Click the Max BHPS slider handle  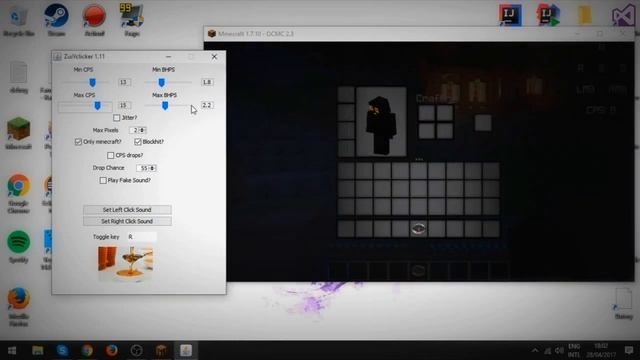(165, 106)
